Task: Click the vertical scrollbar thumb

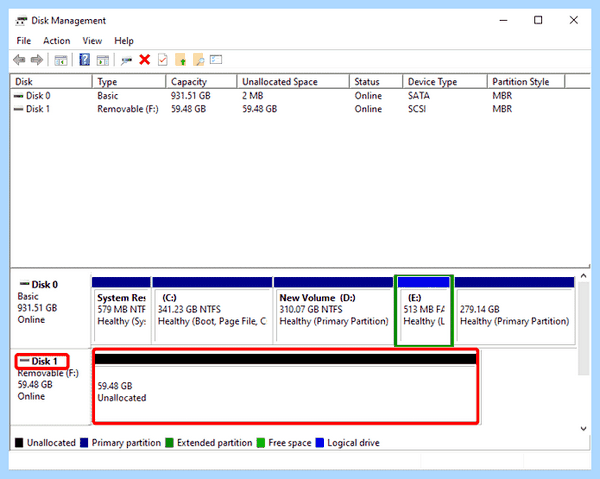Action: [583, 329]
